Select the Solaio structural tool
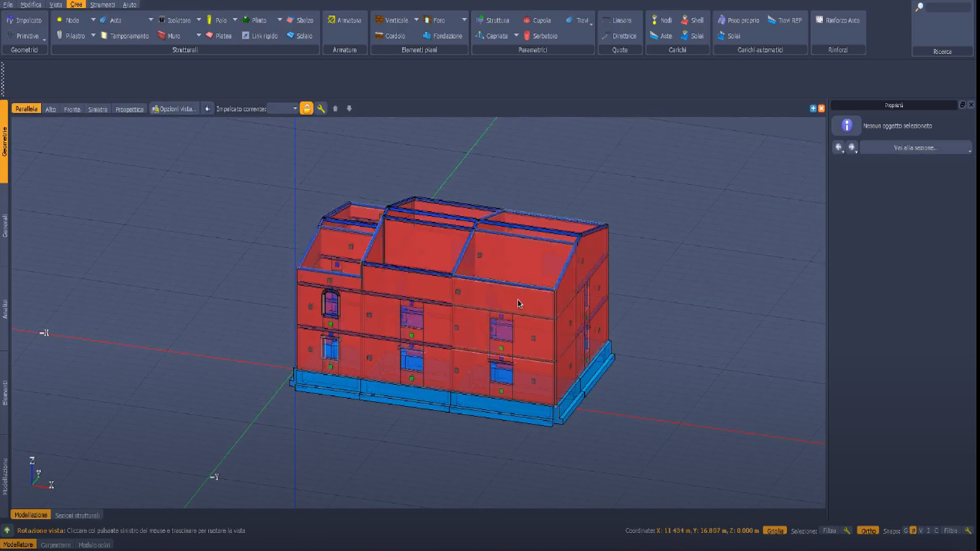This screenshot has width=980, height=551. [300, 36]
